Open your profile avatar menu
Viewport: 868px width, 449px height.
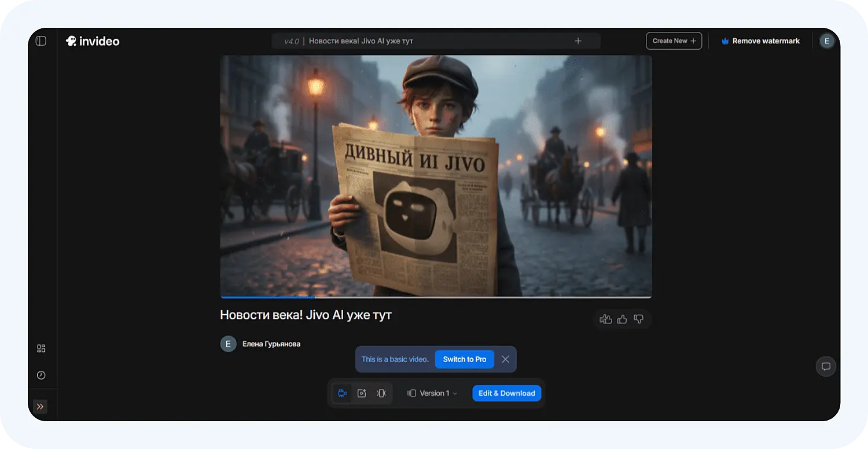[x=826, y=41]
